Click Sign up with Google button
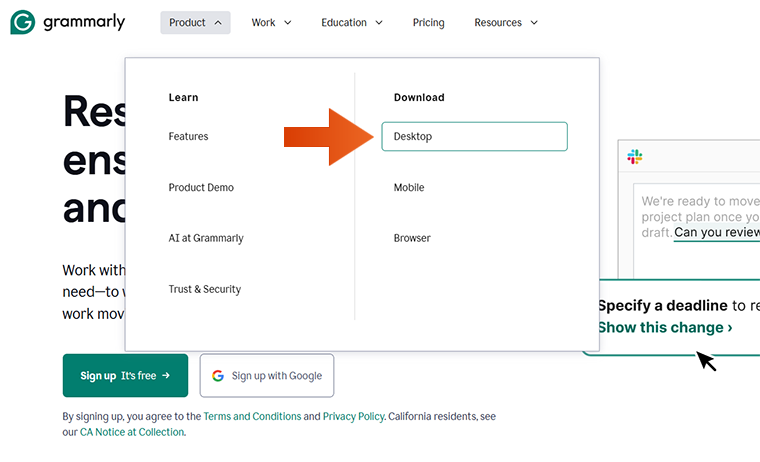 coord(267,376)
